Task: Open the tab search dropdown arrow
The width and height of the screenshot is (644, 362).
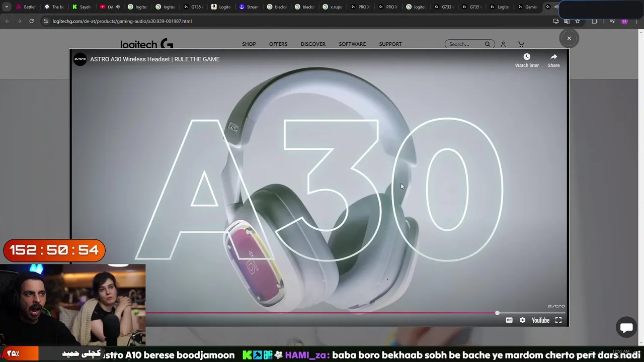Action: [7, 7]
